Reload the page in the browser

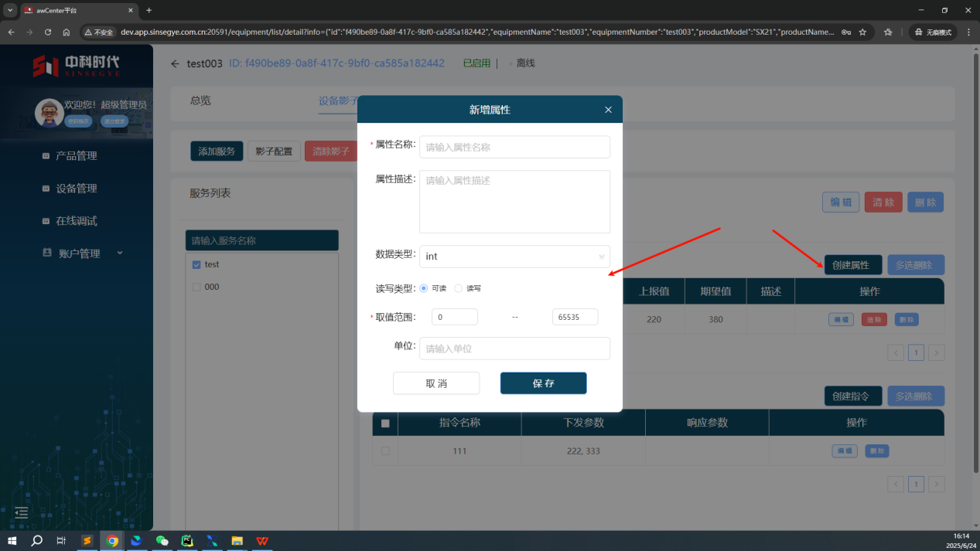click(48, 32)
